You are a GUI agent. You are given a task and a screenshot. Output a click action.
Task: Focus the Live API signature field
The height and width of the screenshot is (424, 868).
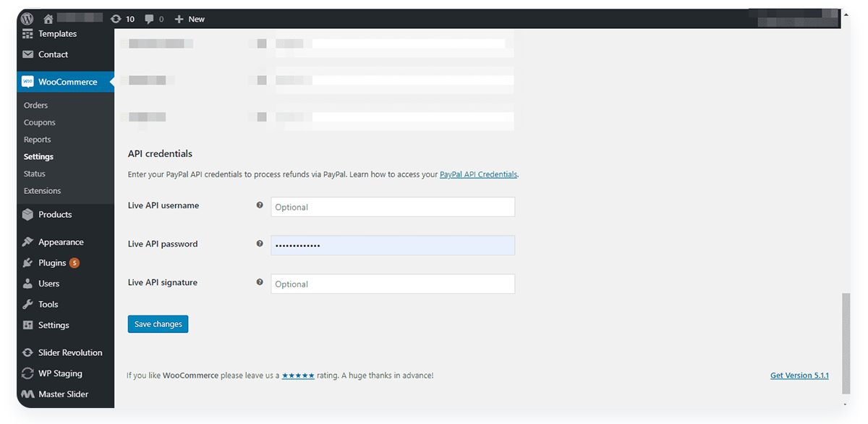(393, 284)
